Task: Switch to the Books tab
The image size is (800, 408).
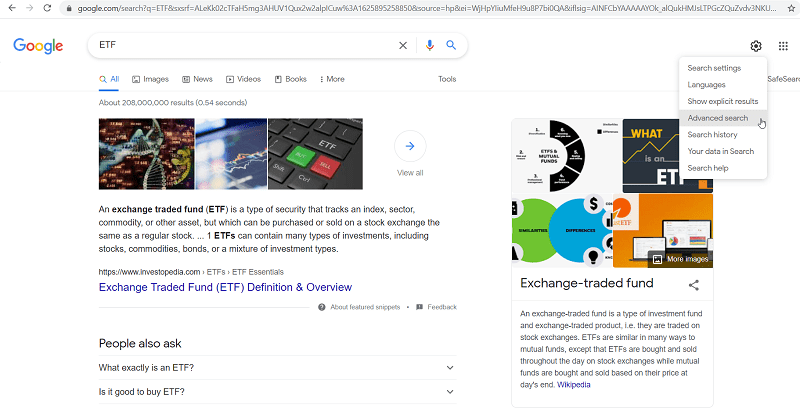Action: point(290,79)
